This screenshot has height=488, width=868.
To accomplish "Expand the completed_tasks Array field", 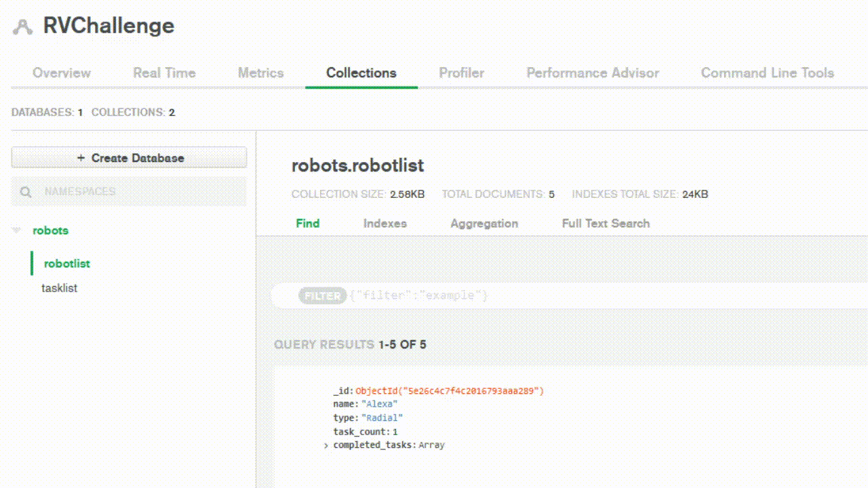I will tap(326, 445).
